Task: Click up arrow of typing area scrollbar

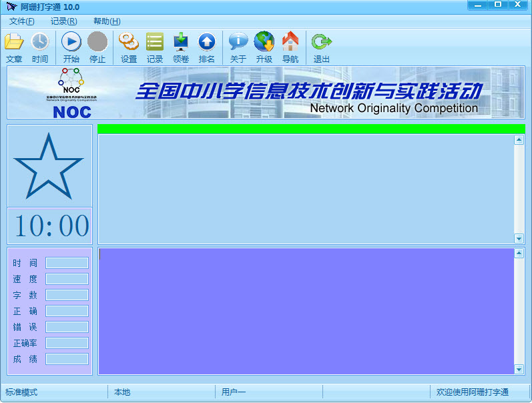Action: (x=519, y=253)
